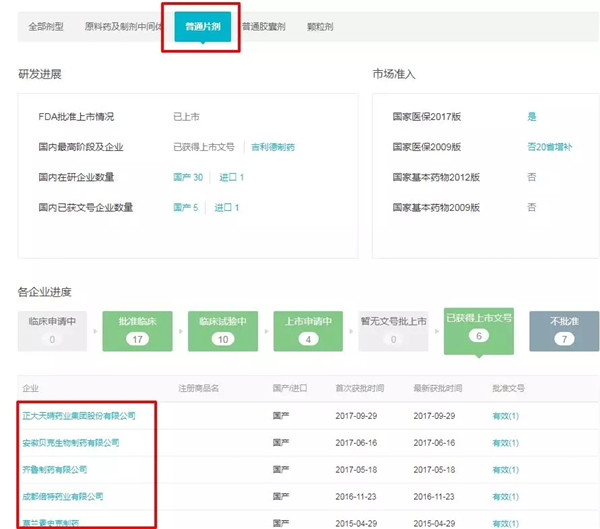
Task: Open 有效(1) approval number for 成都倍特药业
Action: click(505, 496)
